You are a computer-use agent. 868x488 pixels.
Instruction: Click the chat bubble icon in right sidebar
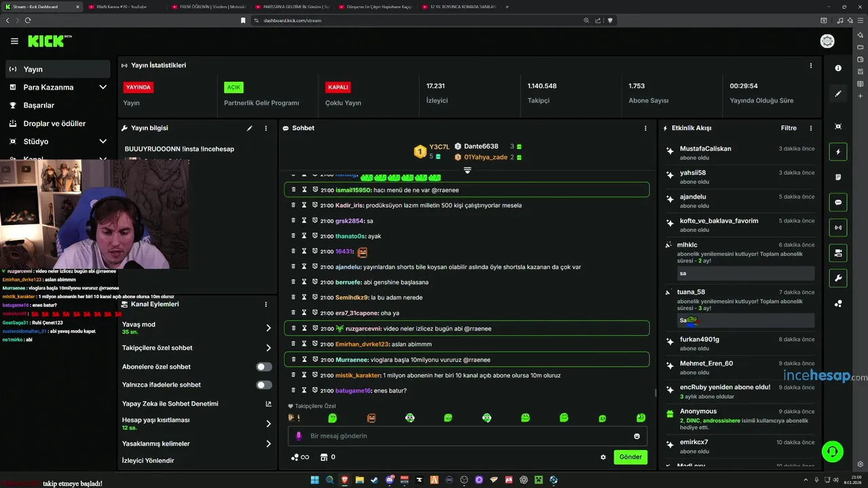(838, 203)
